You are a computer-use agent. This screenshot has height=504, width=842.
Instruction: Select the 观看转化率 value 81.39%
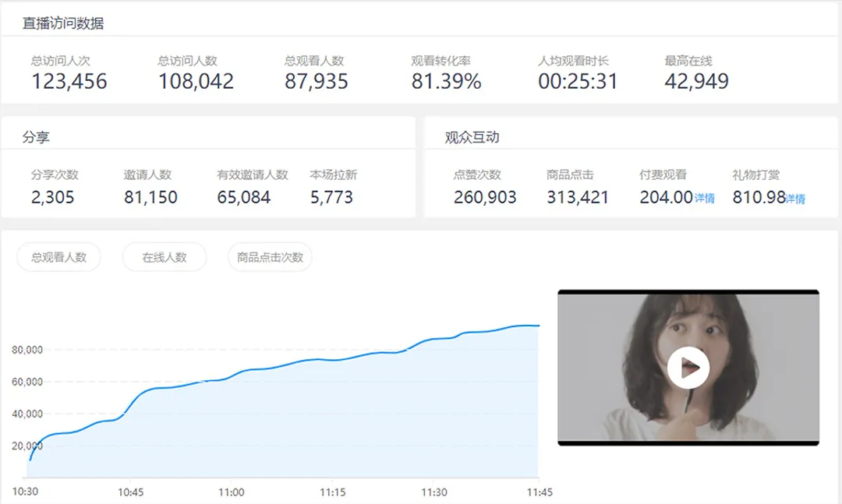click(446, 81)
